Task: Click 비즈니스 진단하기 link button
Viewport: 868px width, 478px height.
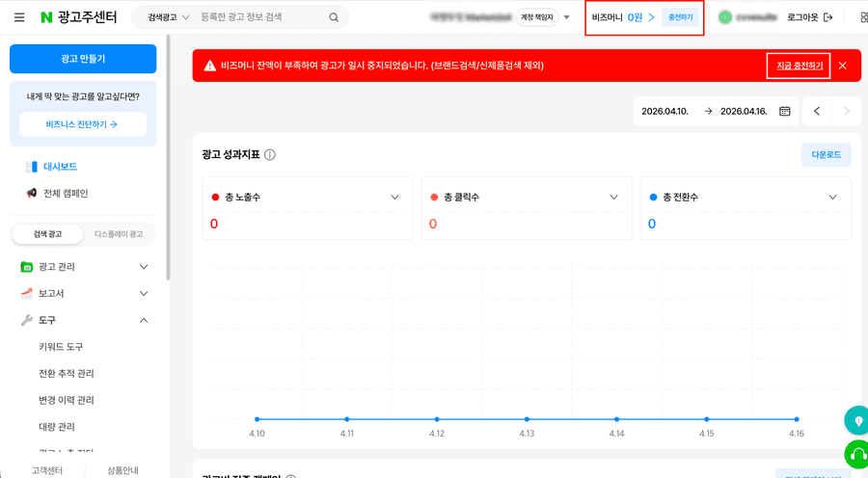Action: [x=83, y=124]
